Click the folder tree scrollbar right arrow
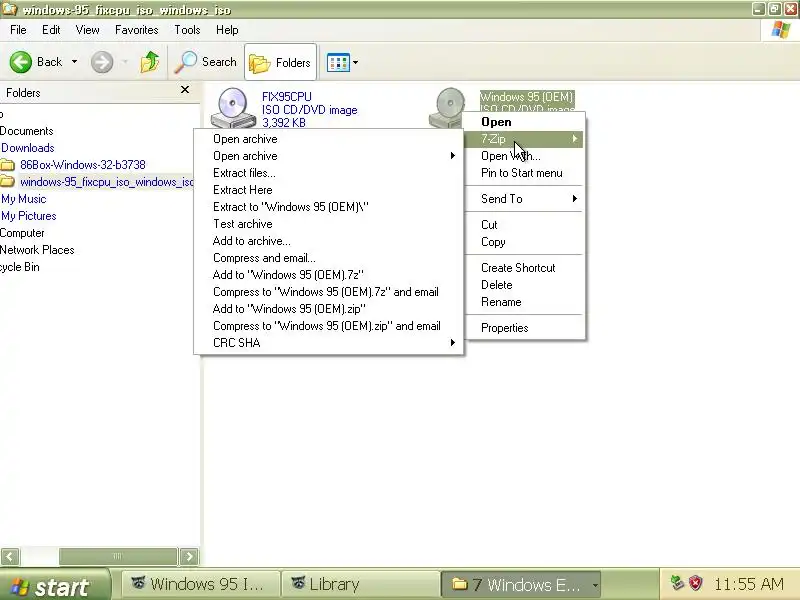Screen dimensions: 800x600 pyautogui.click(x=189, y=556)
